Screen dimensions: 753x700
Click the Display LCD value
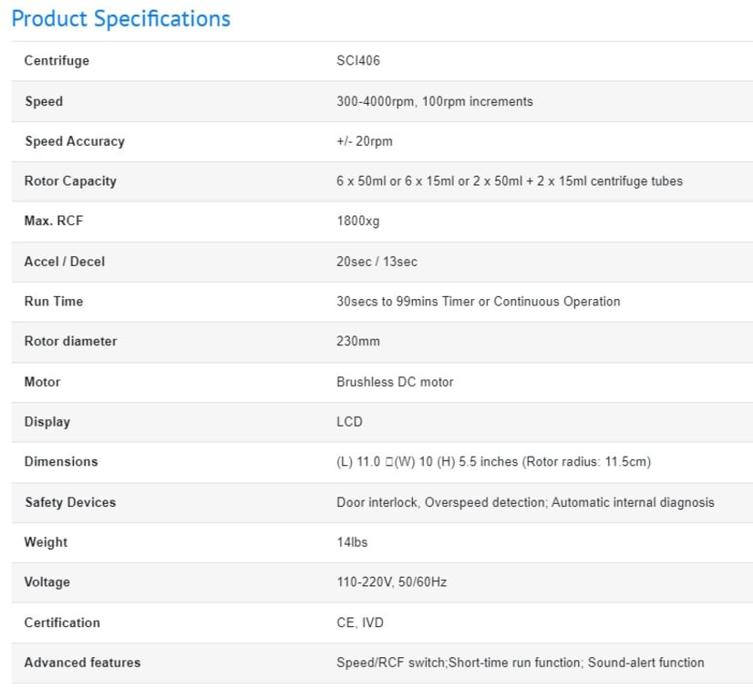349,422
